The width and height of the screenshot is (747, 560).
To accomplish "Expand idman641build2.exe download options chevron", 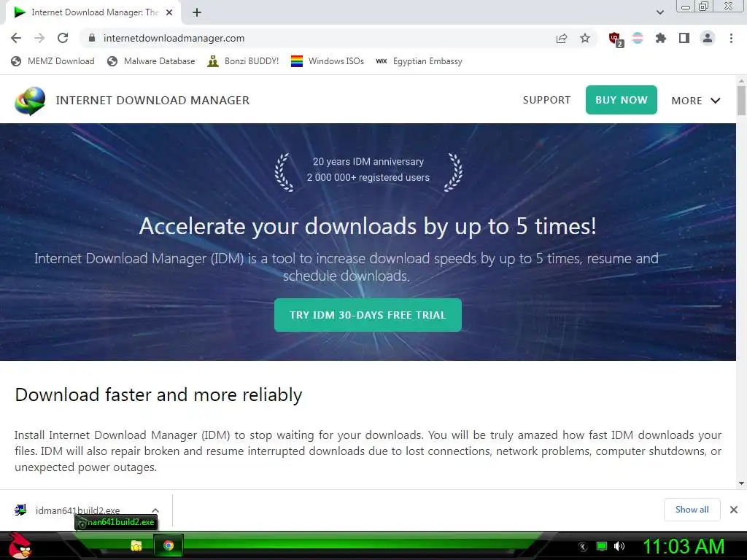I will click(155, 510).
